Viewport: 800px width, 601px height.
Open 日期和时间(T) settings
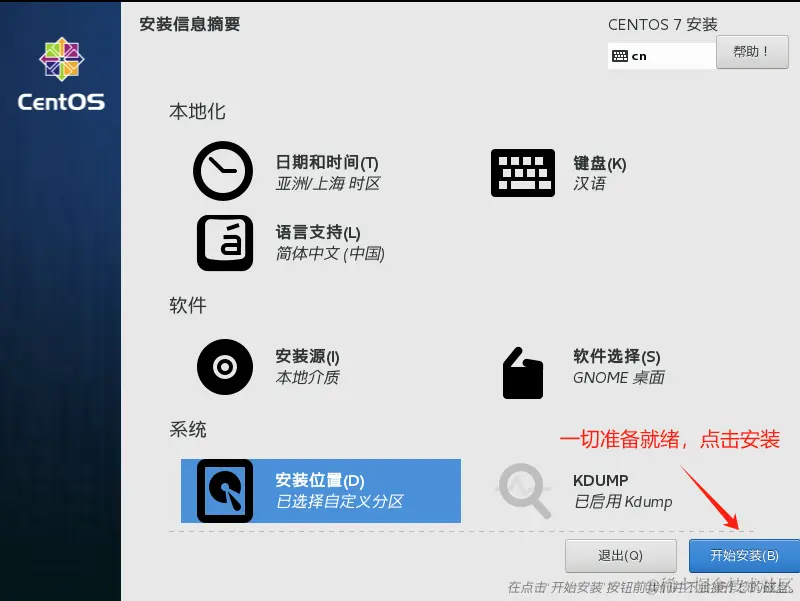click(x=327, y=163)
